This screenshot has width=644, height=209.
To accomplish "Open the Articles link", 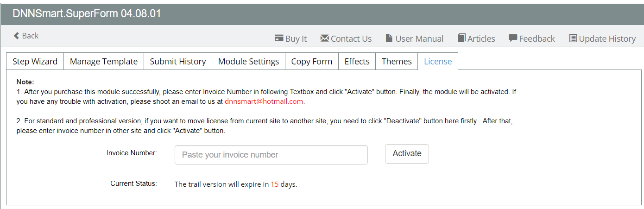I will tap(476, 38).
